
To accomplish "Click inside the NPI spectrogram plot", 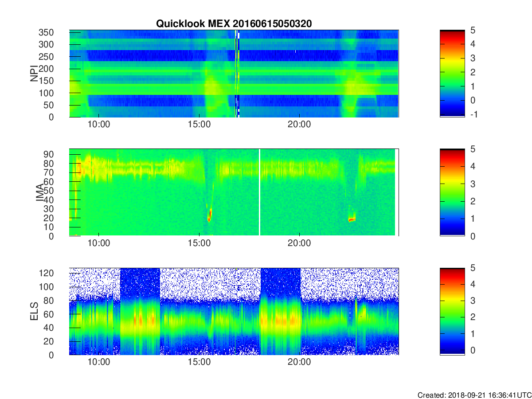I will tap(234, 74).
